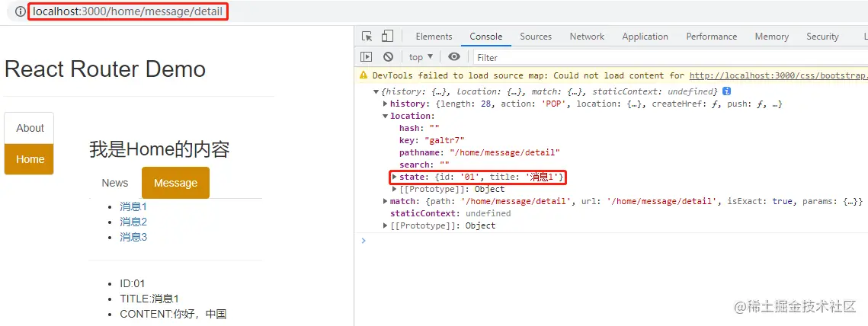
Task: Click the eye live expression icon
Action: tap(454, 57)
